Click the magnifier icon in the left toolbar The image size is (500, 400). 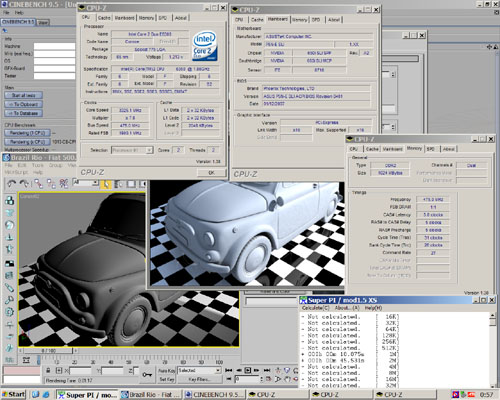(9, 300)
